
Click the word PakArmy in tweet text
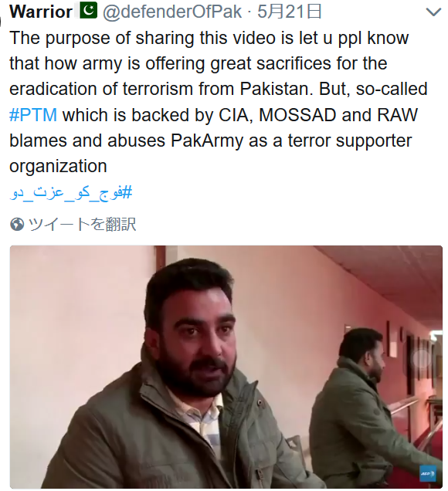(207, 141)
